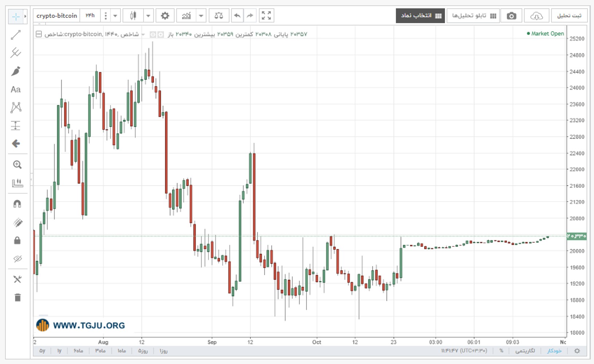Viewport: 594px width, 364px height.
Task: Enter fullscreen chart mode
Action: 266,16
